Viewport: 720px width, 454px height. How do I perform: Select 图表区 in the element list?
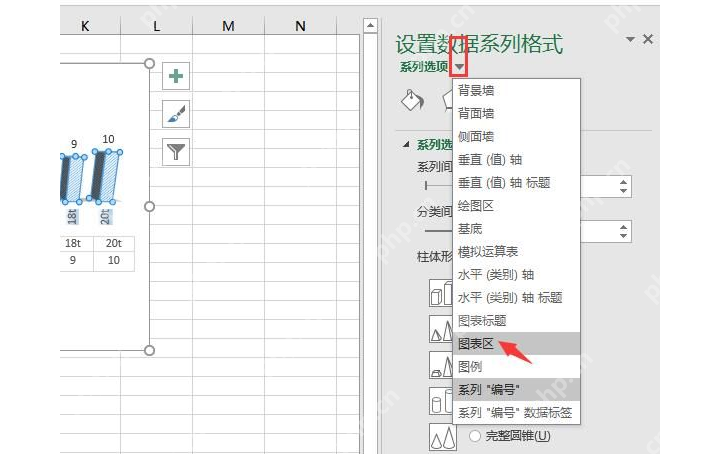pyautogui.click(x=516, y=343)
